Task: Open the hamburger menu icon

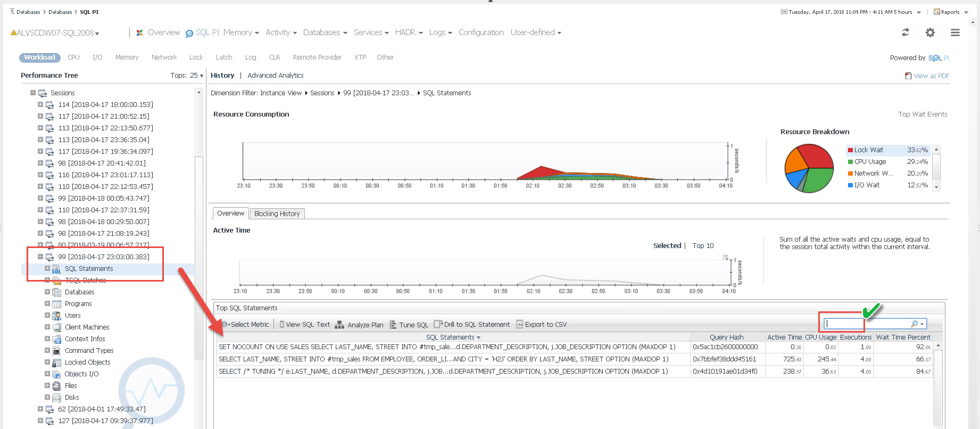Action: 955,32
